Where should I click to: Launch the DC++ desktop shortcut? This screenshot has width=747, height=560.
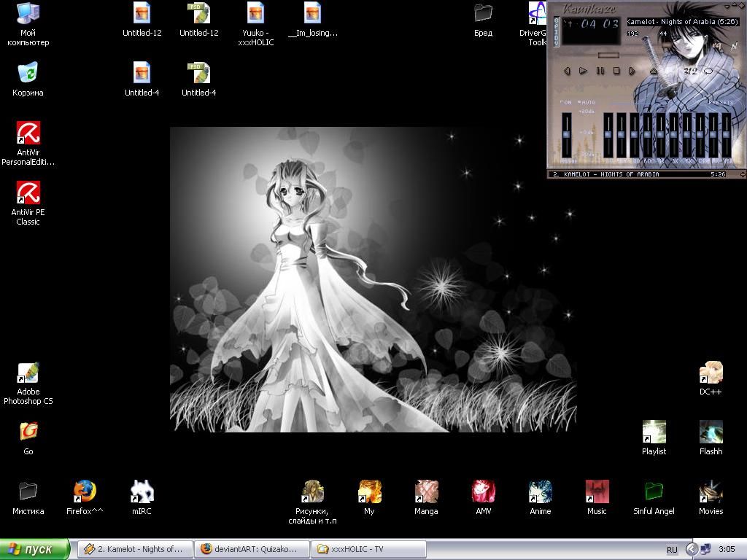pyautogui.click(x=711, y=378)
